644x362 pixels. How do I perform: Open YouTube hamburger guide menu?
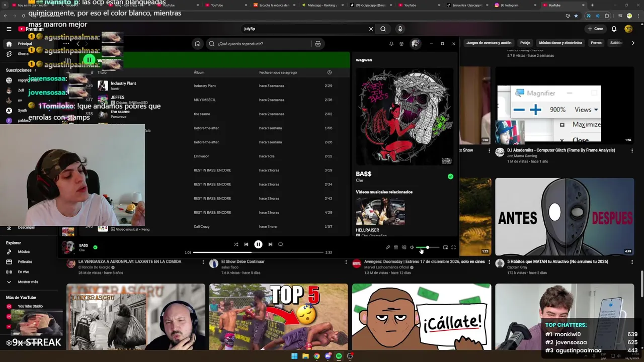pyautogui.click(x=9, y=29)
